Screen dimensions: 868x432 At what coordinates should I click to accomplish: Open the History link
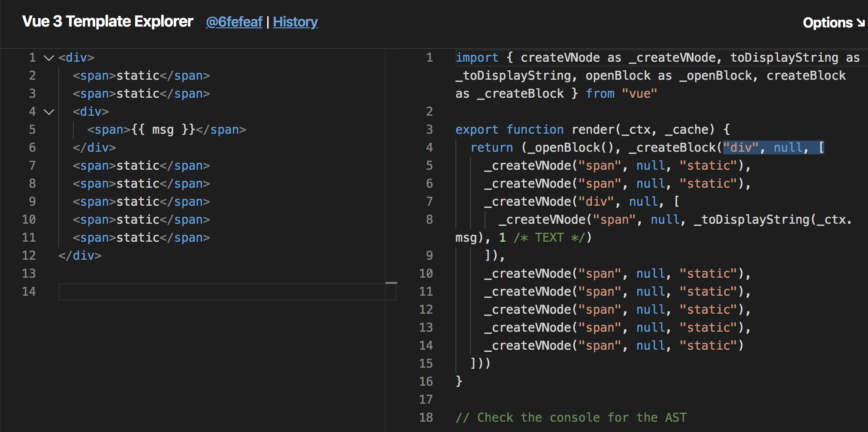[295, 22]
